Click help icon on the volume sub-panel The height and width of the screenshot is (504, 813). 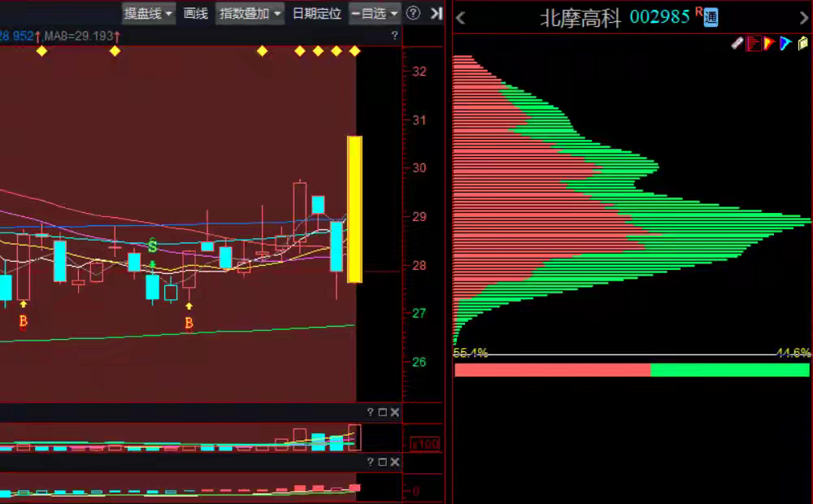tap(370, 412)
